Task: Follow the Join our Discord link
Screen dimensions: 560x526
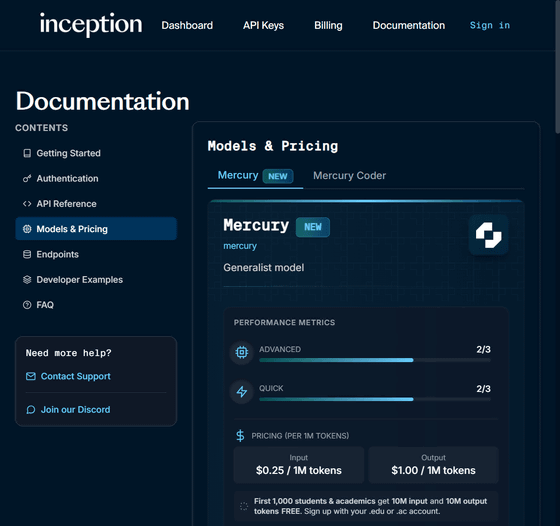Action: [x=75, y=410]
